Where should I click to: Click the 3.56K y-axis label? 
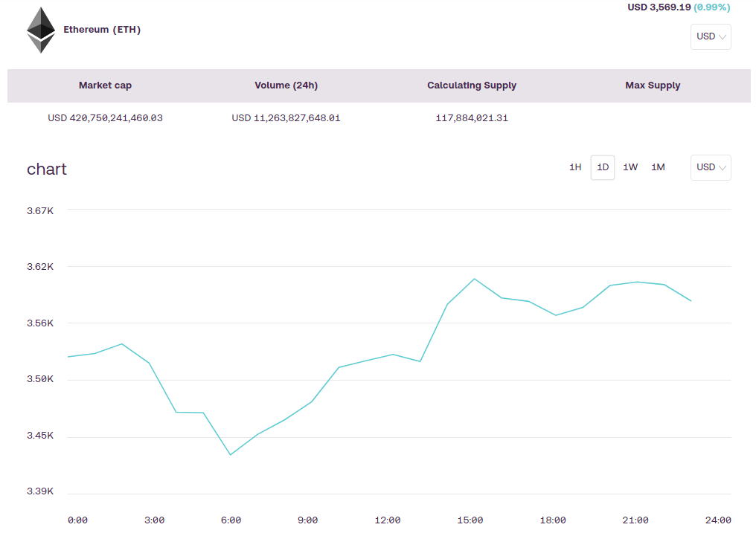pos(40,323)
